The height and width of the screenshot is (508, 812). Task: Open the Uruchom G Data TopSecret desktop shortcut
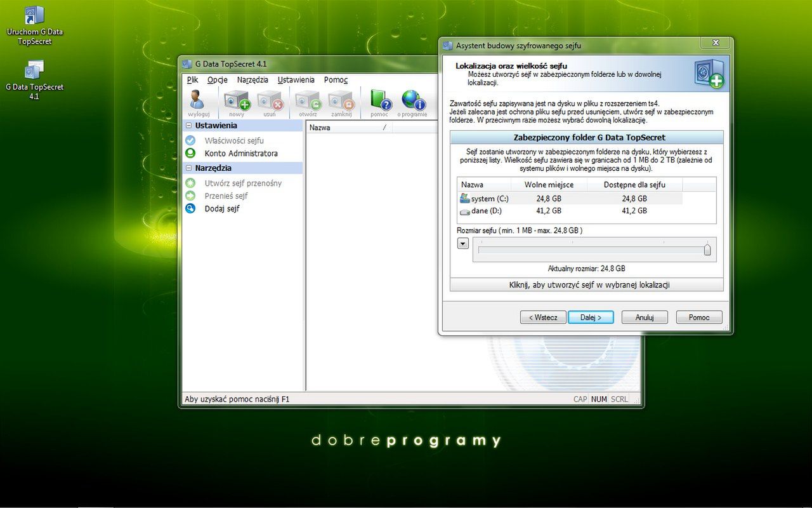[34, 25]
